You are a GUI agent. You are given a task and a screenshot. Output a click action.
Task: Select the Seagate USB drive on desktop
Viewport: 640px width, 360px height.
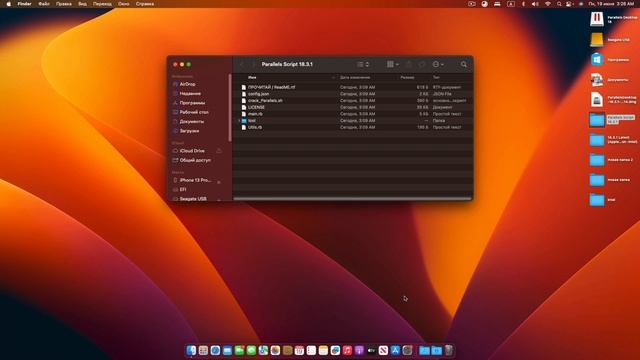pyautogui.click(x=597, y=40)
